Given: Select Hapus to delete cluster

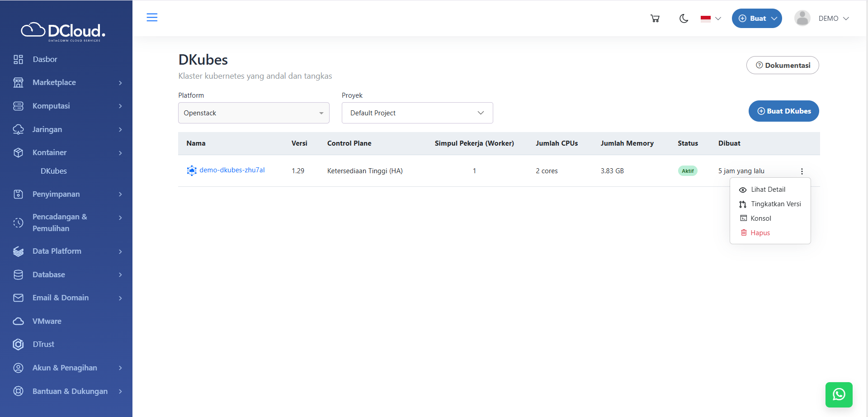Looking at the screenshot, I should pyautogui.click(x=759, y=233).
